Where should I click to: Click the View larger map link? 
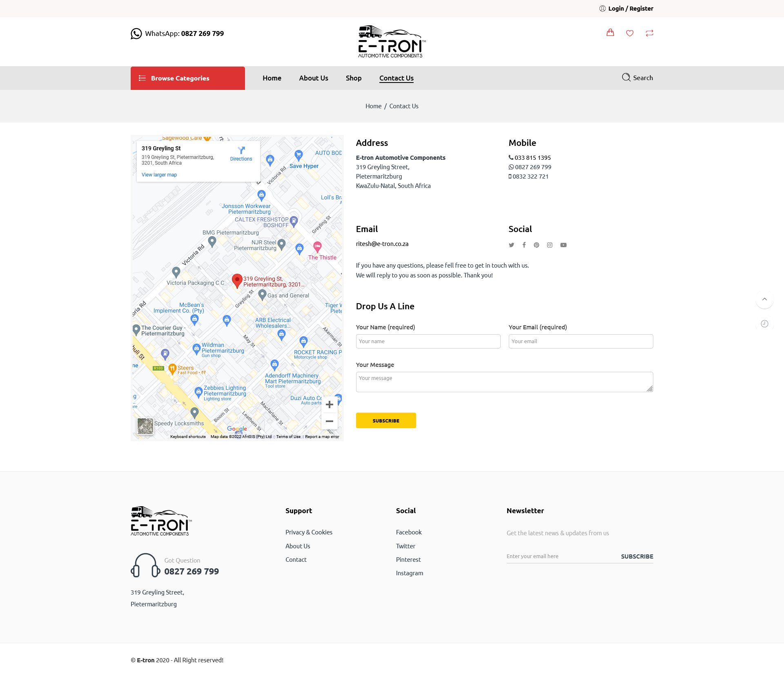pyautogui.click(x=159, y=175)
